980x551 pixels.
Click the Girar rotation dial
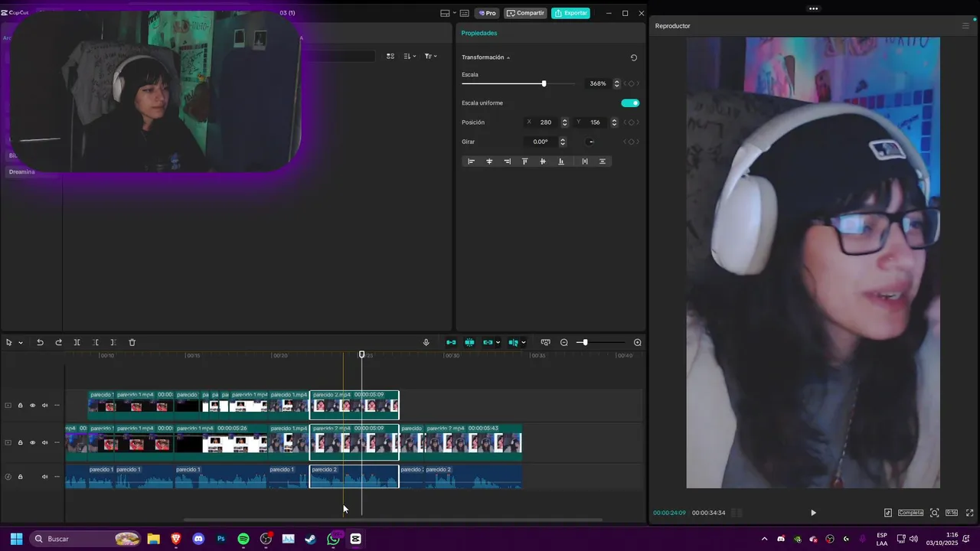(x=590, y=142)
